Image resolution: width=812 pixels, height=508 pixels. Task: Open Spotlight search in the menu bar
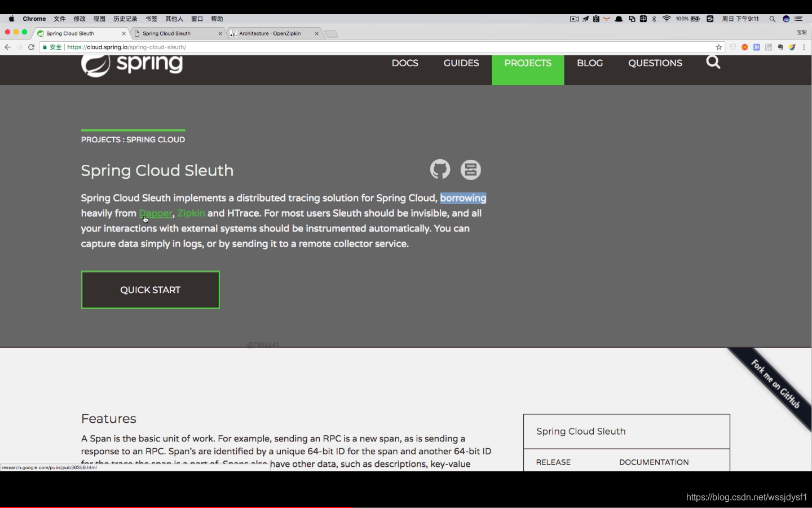(773, 19)
